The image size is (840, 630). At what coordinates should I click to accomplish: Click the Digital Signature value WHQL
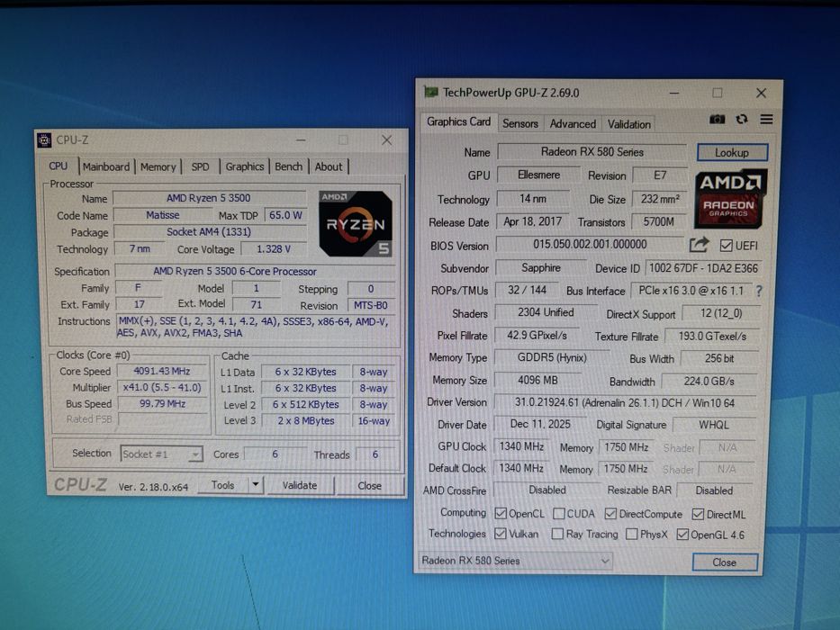click(714, 425)
